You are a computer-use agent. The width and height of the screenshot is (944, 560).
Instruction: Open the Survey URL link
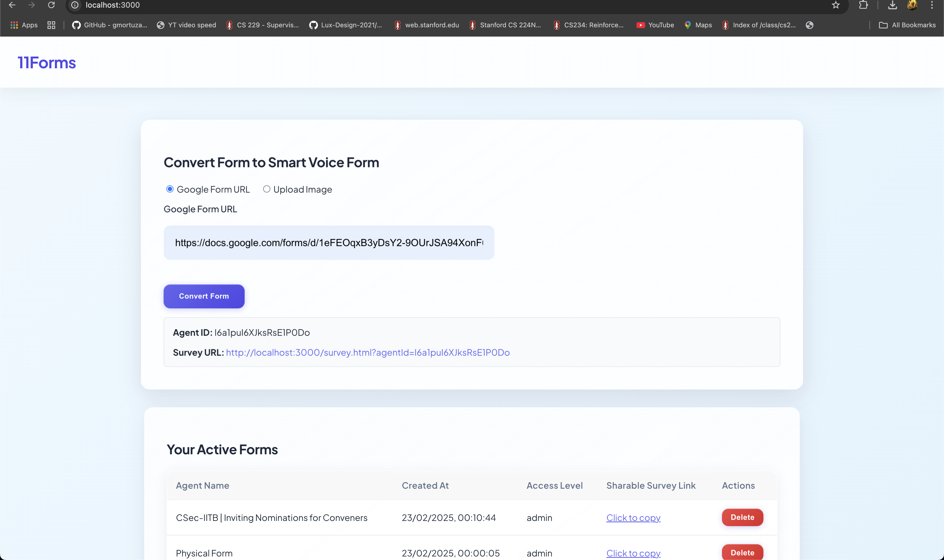point(367,352)
